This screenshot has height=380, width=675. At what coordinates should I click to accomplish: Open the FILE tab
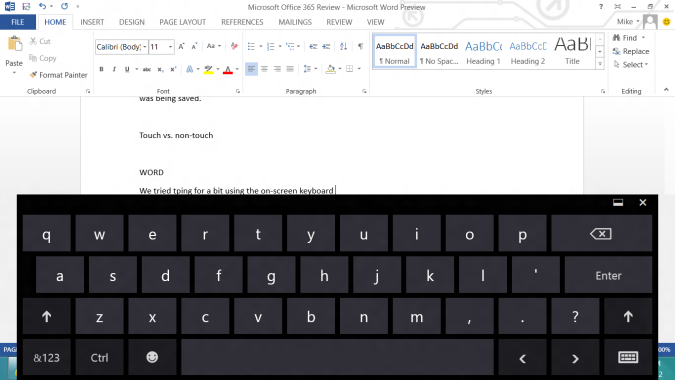[x=18, y=22]
